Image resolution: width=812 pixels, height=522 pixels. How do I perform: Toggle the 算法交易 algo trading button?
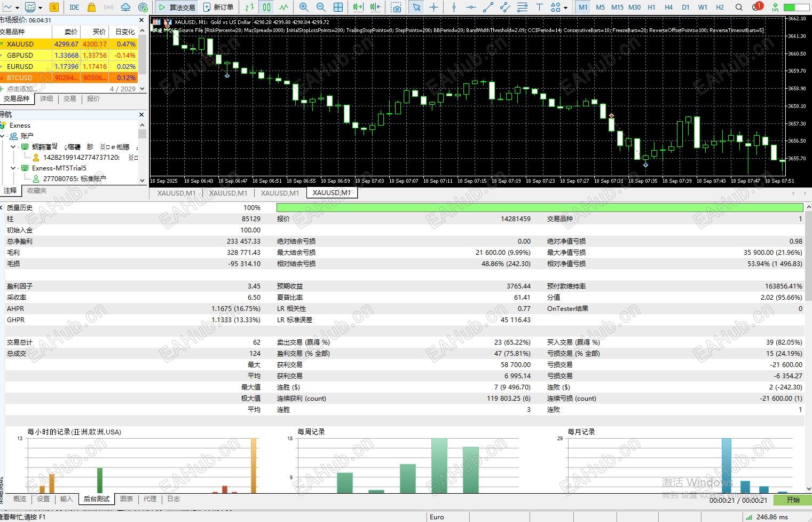pos(177,7)
